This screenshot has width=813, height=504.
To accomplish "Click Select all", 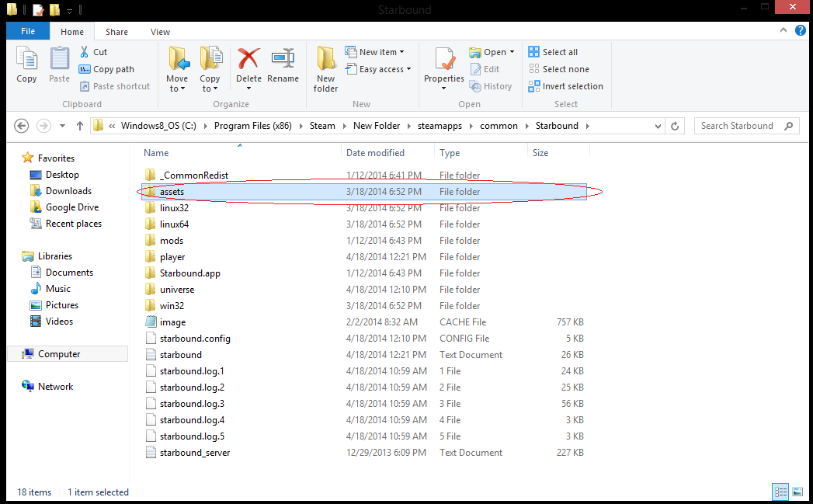I will tap(553, 52).
